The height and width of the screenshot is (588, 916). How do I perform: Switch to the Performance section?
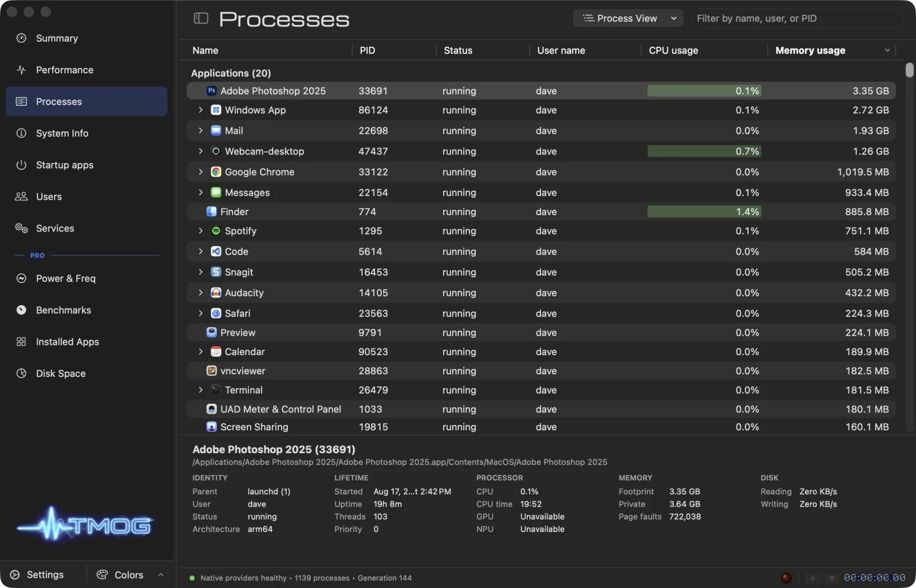click(87, 70)
